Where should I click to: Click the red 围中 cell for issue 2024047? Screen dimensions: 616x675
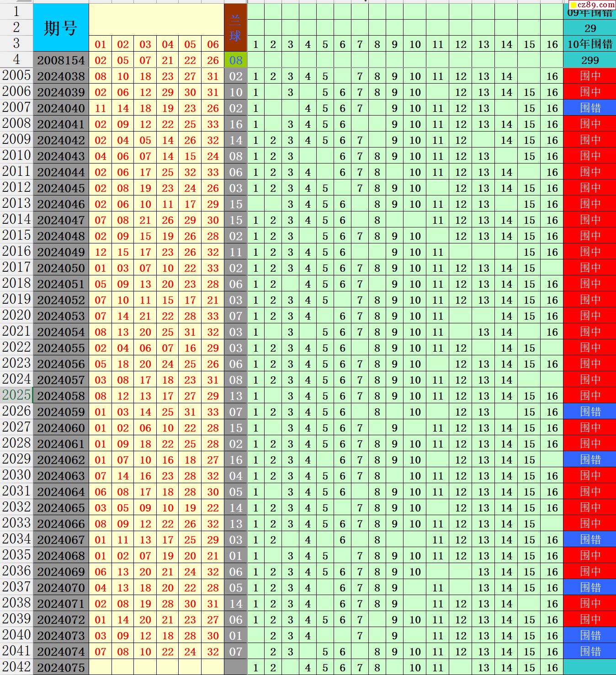590,220
